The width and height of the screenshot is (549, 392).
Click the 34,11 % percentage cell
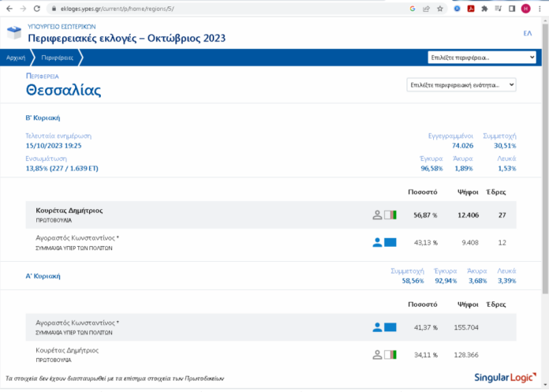click(426, 355)
